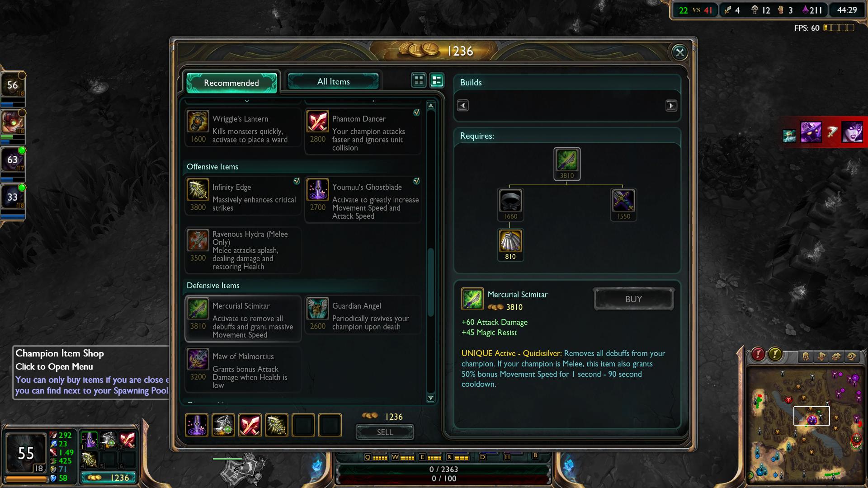Click the item list scroll-down arrow
The height and width of the screenshot is (488, 868).
point(431,398)
